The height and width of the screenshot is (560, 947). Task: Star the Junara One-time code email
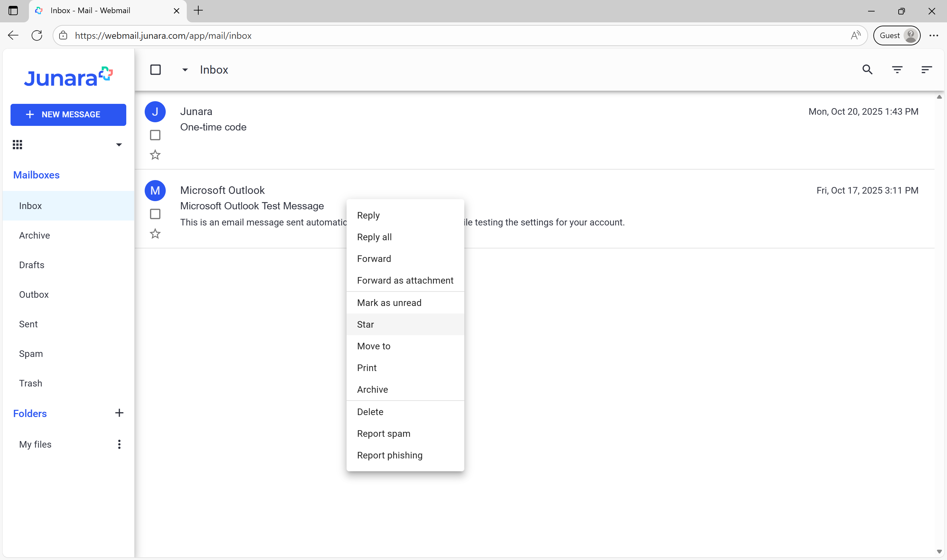point(155,155)
